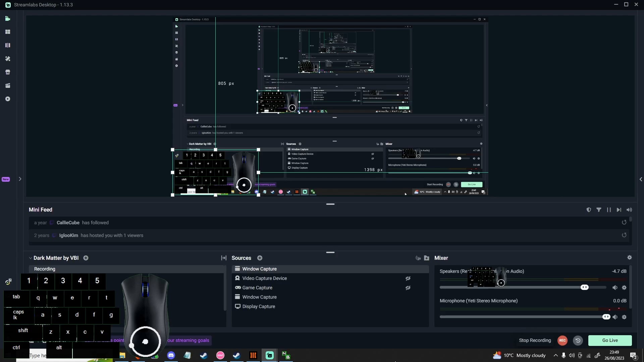Select the first Window Capture source
The image size is (644, 362).
coord(330,269)
